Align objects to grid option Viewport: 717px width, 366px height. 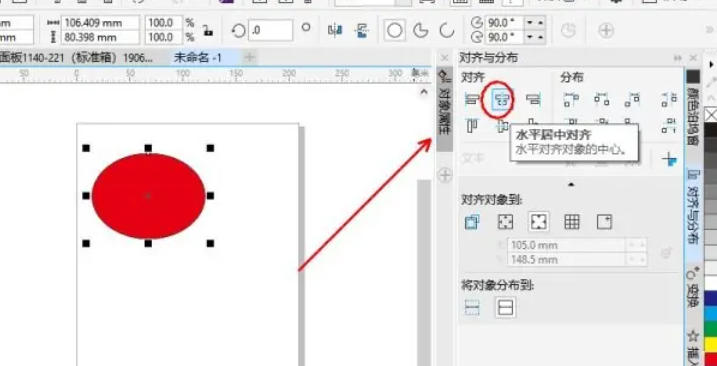tap(572, 222)
